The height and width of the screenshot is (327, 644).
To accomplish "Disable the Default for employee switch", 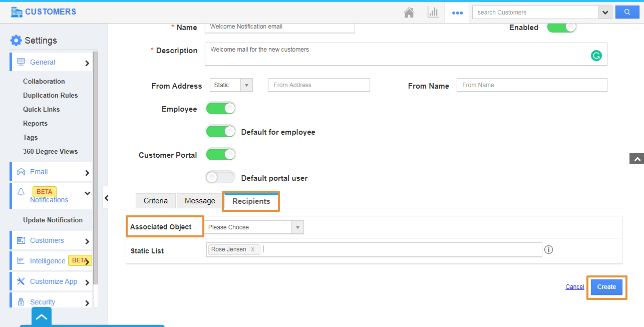I will click(x=221, y=132).
